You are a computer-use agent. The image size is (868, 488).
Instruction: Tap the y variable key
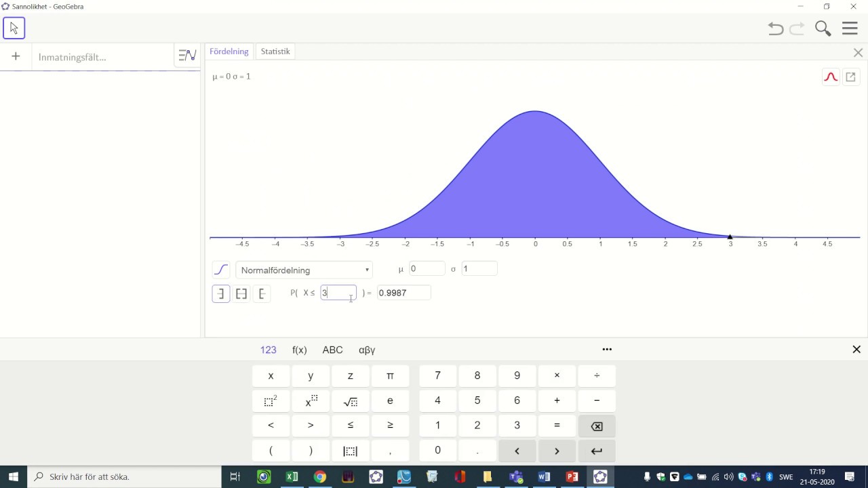click(311, 375)
